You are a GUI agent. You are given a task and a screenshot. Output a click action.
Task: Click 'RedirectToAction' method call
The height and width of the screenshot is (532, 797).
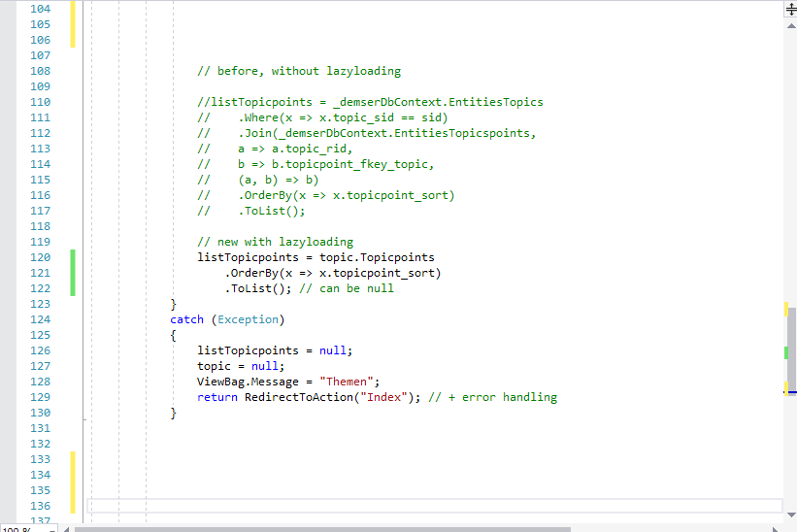click(299, 397)
